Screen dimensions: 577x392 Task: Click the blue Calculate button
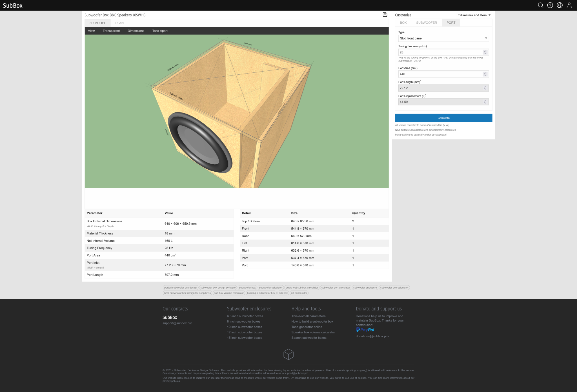click(443, 118)
